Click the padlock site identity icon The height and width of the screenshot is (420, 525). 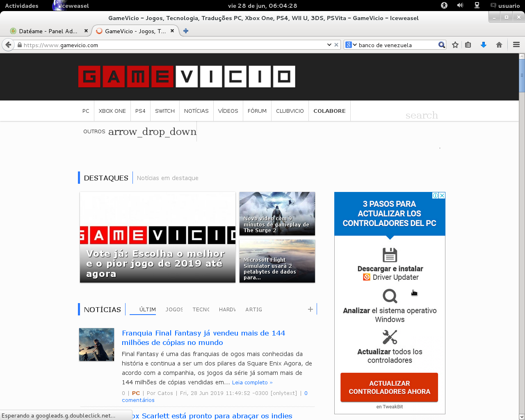[x=19, y=45]
